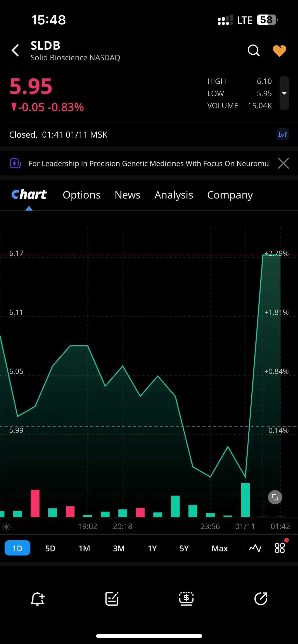Toggle the orange heart favorite icon
The image size is (298, 644).
pos(279,51)
